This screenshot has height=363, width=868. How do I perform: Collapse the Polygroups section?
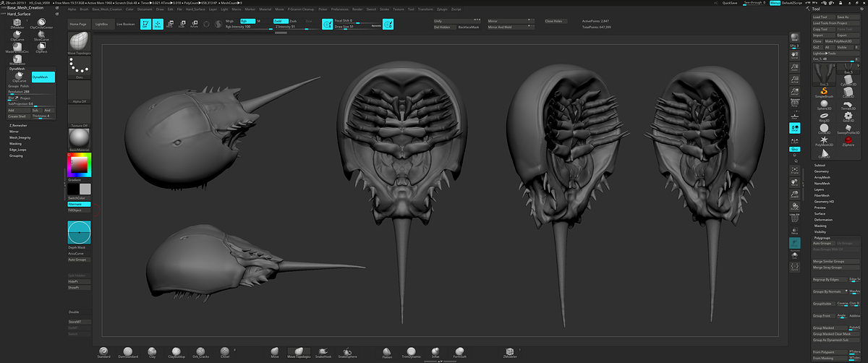click(822, 237)
